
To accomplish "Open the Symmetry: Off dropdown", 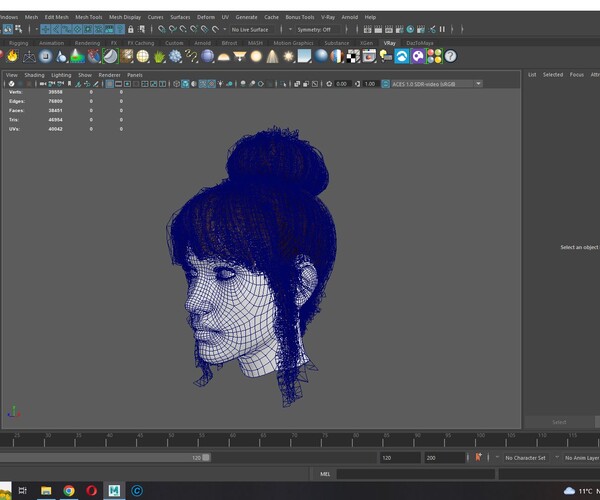I will coord(318,29).
